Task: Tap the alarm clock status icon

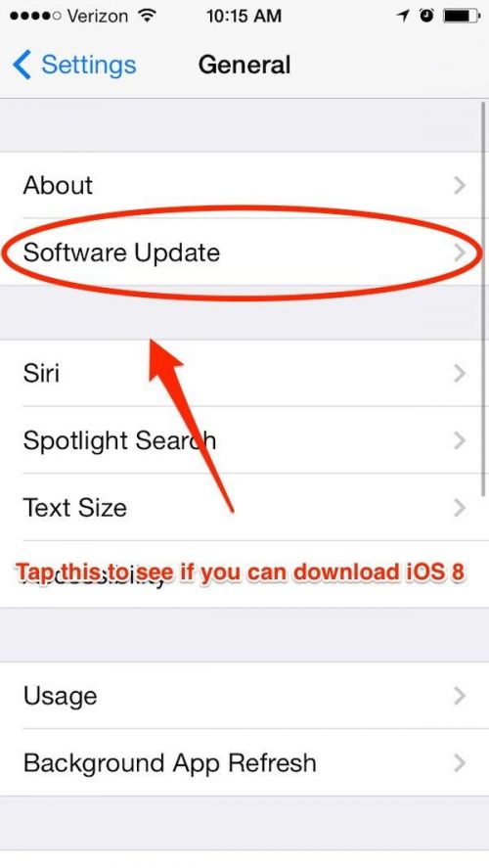Action: click(x=426, y=16)
